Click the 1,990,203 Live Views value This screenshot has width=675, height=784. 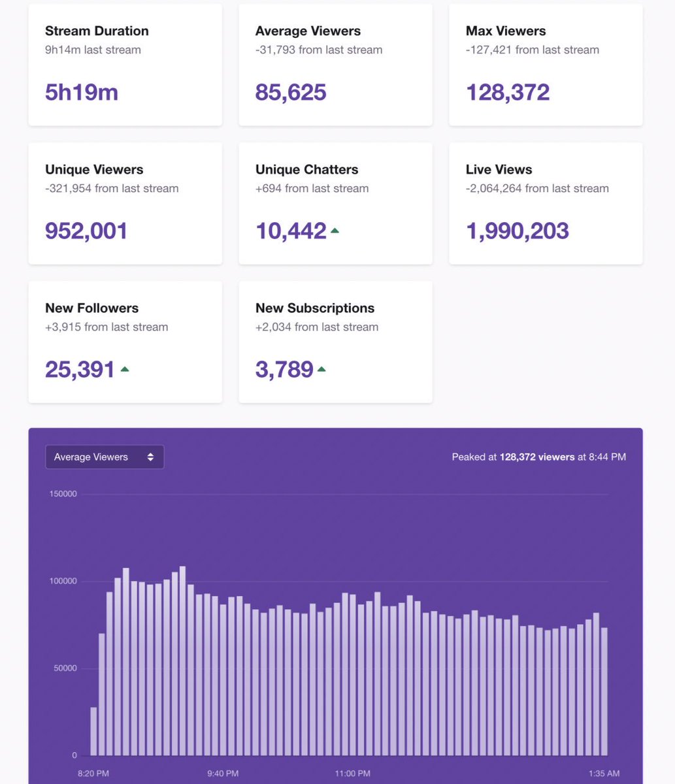518,231
